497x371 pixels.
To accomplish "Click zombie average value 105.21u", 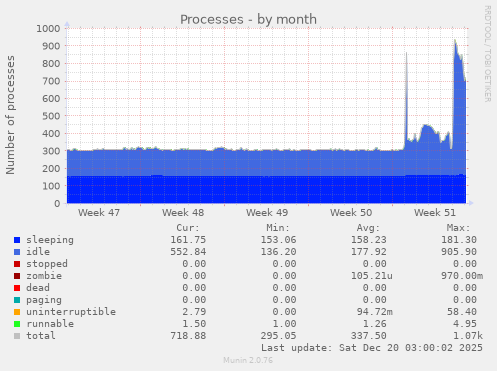I will coord(372,276).
